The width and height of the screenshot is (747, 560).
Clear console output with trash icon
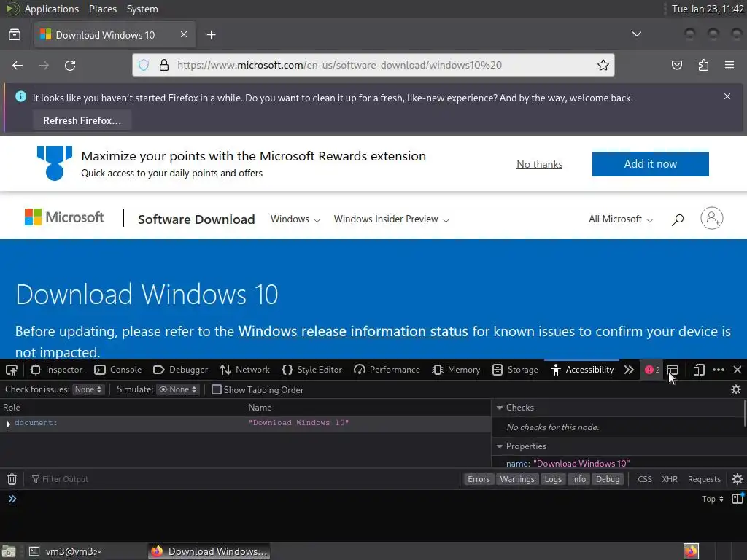click(x=12, y=479)
